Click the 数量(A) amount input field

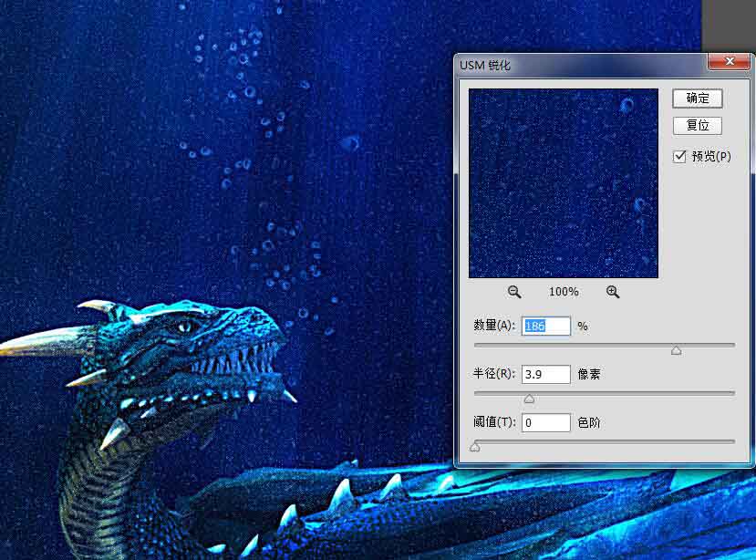coord(545,327)
